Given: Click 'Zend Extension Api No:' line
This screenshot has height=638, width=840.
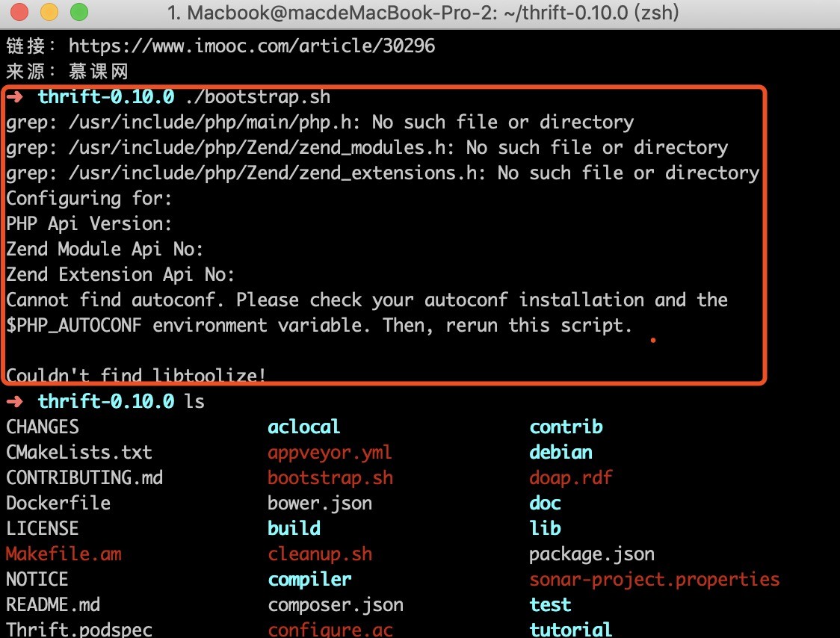Looking at the screenshot, I should [120, 274].
